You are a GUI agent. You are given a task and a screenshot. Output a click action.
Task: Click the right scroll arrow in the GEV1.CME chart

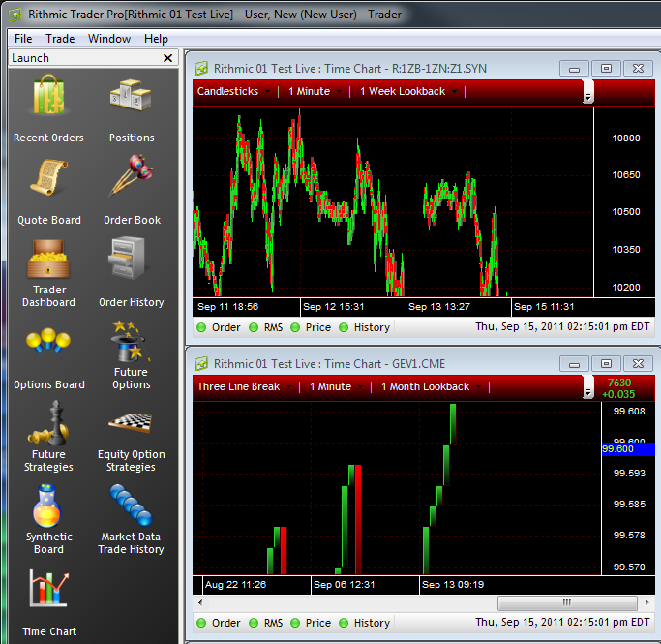coord(646,602)
